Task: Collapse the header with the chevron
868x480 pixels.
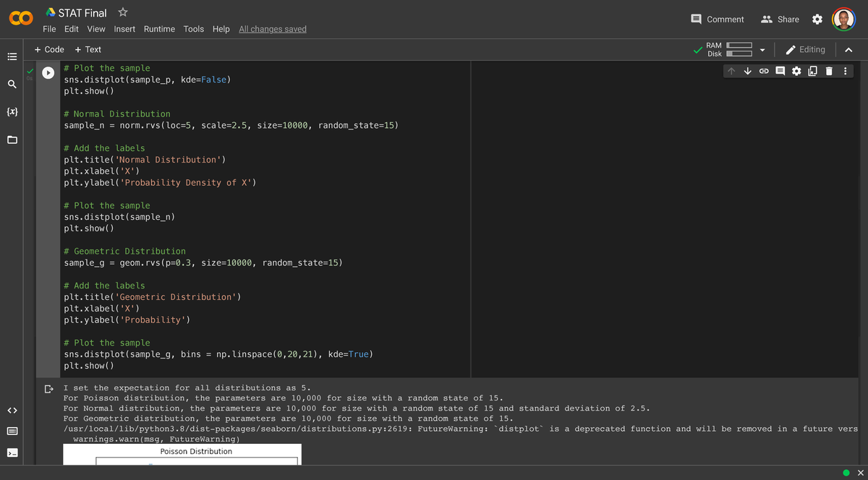Action: (x=848, y=49)
